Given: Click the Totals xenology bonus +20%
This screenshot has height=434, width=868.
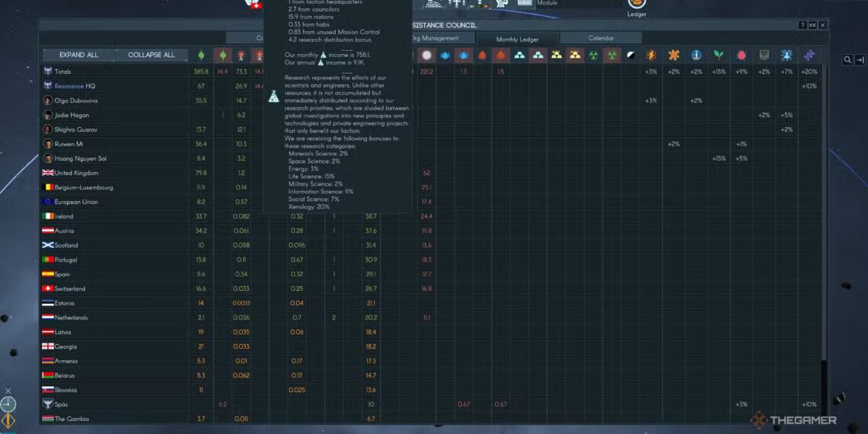Looking at the screenshot, I should [x=809, y=72].
